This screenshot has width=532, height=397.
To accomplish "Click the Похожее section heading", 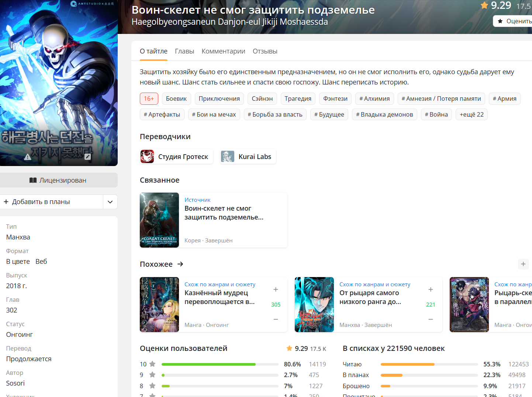I will 156,264.
